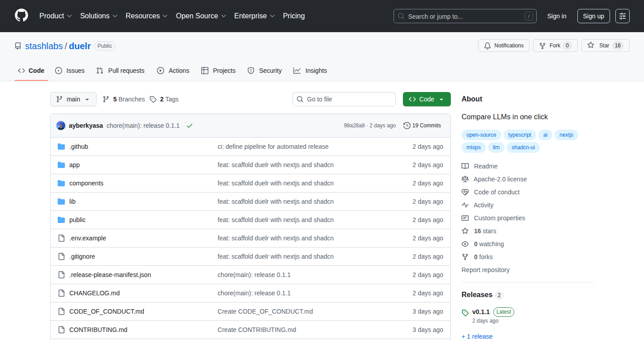Click the Notifications button
Image resolution: width=644 pixels, height=340 pixels.
click(x=504, y=46)
